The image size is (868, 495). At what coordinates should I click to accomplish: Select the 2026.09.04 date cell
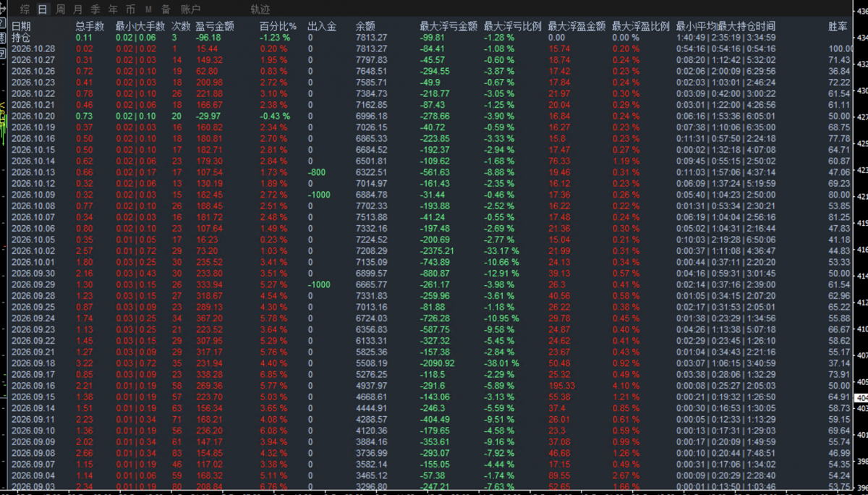(33, 475)
